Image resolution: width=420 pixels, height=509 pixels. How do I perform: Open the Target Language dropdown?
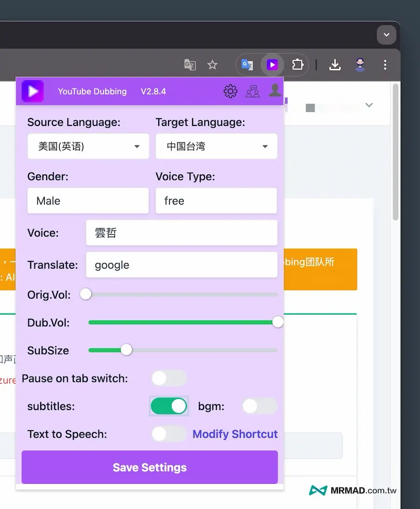[217, 146]
